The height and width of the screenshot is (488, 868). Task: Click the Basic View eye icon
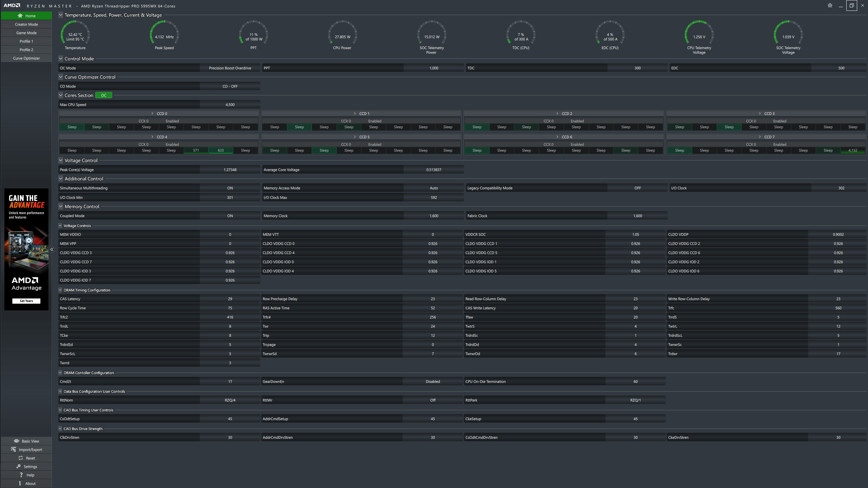click(16, 441)
